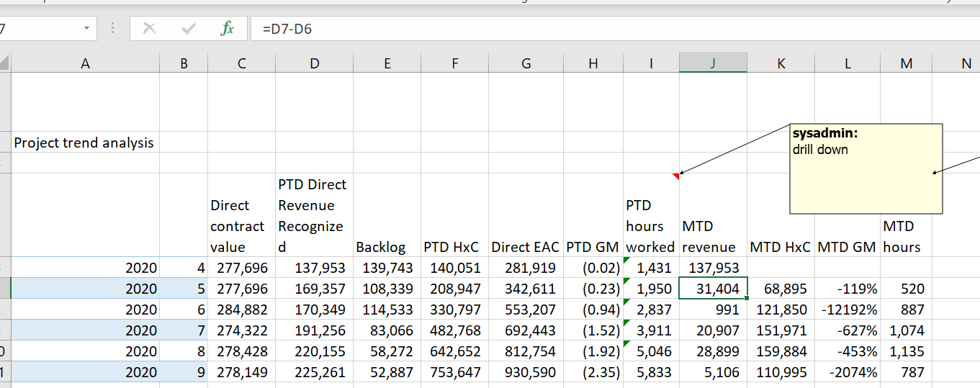
Task: Select cell with value -2074%
Action: (x=848, y=371)
